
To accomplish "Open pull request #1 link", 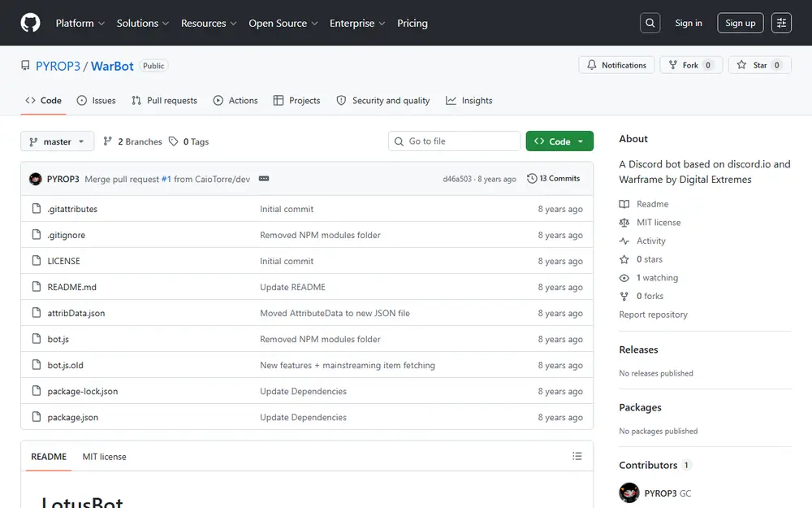I will (166, 179).
